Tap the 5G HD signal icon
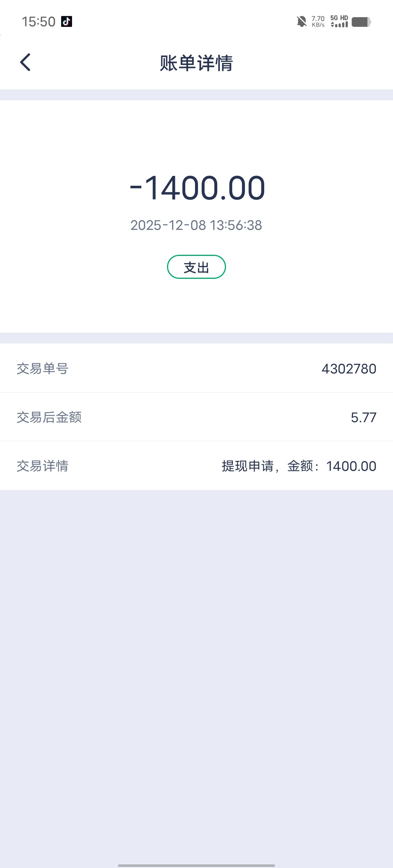The image size is (393, 868). point(339,21)
